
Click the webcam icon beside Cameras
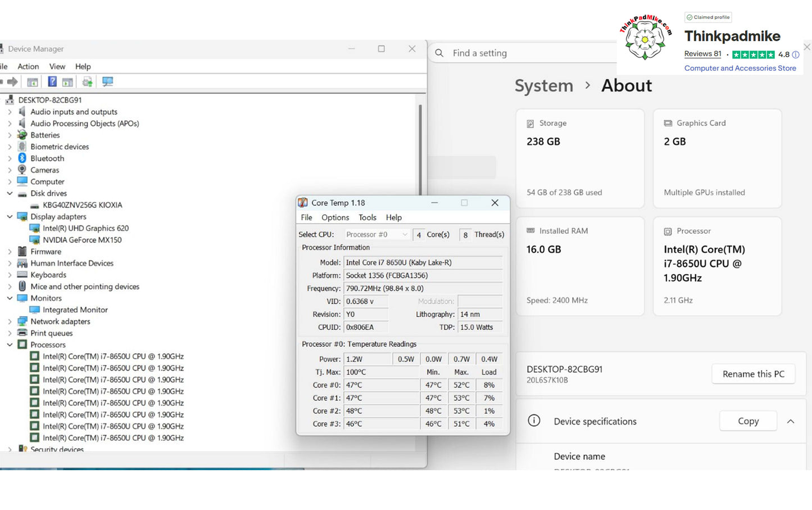(x=22, y=170)
